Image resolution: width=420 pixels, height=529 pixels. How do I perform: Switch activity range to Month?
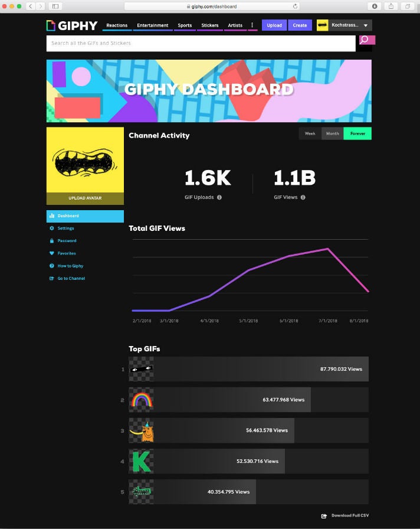click(333, 133)
